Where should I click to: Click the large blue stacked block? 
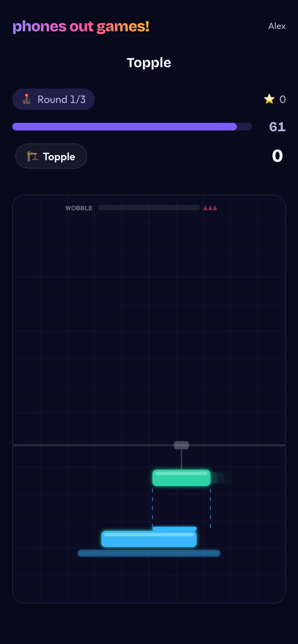click(149, 539)
